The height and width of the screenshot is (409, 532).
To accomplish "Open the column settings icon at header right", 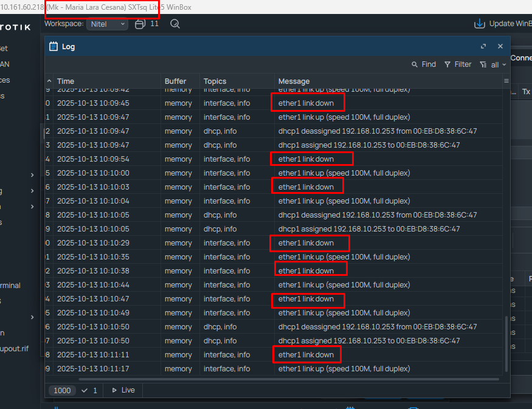I will point(506,81).
